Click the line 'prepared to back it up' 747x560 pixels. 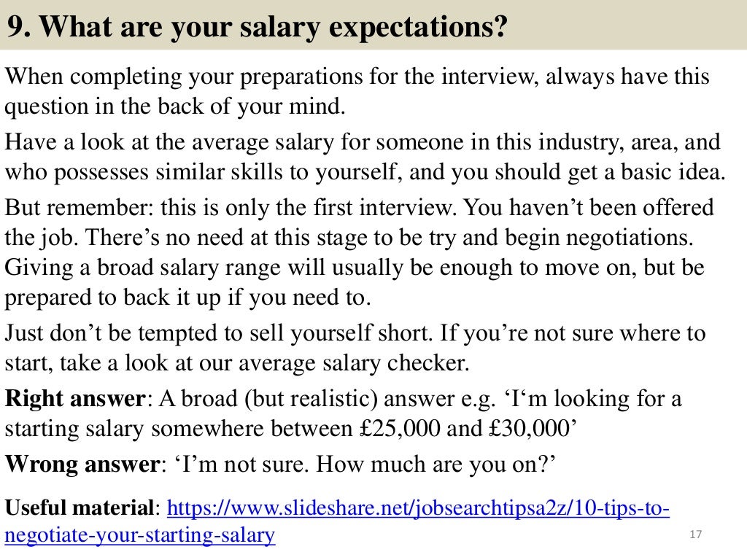coord(187,297)
